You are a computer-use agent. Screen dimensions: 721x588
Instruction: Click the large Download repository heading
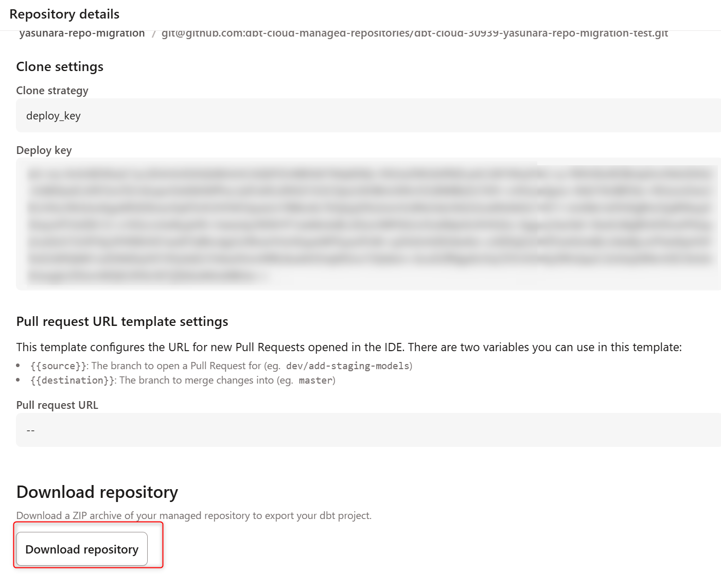coord(97,492)
